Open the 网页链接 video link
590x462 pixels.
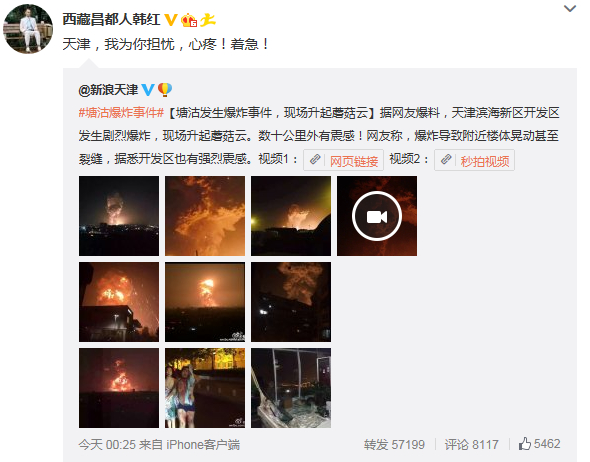click(354, 161)
